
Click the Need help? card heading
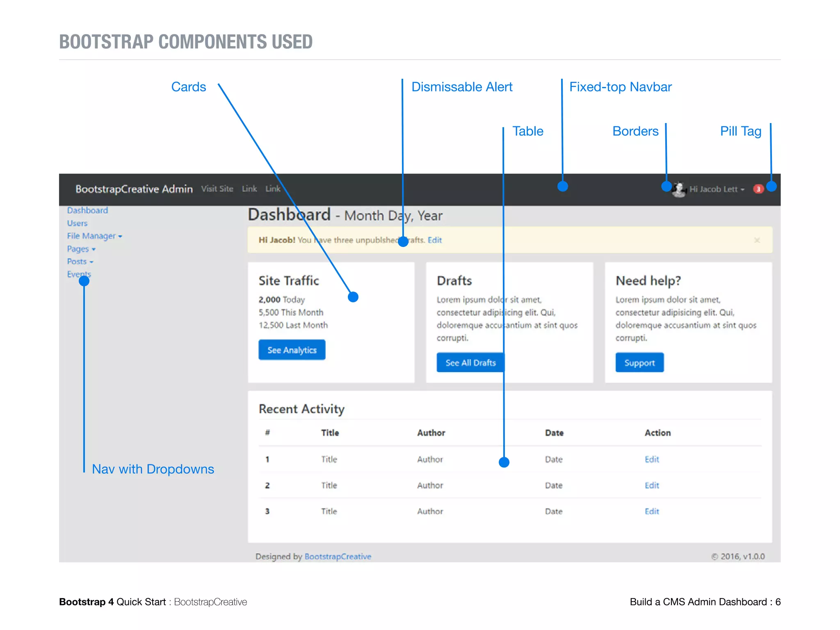(x=648, y=281)
